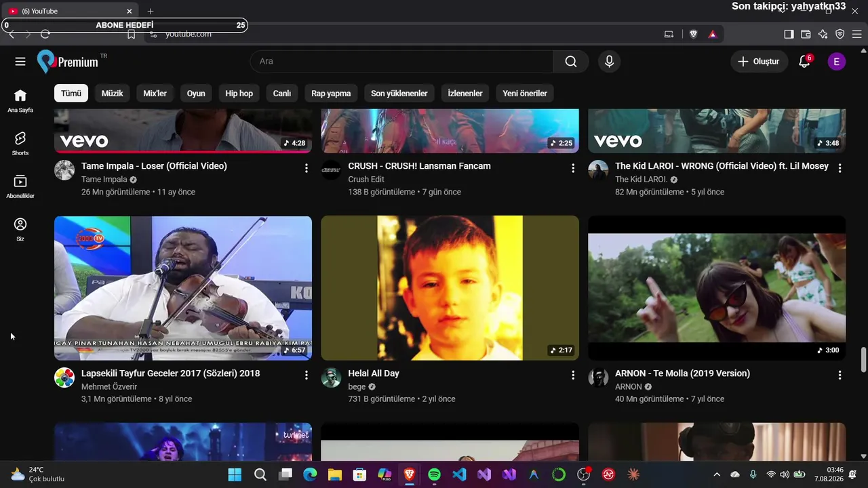Click the Oluştur create button
This screenshot has width=868, height=488.
click(759, 62)
